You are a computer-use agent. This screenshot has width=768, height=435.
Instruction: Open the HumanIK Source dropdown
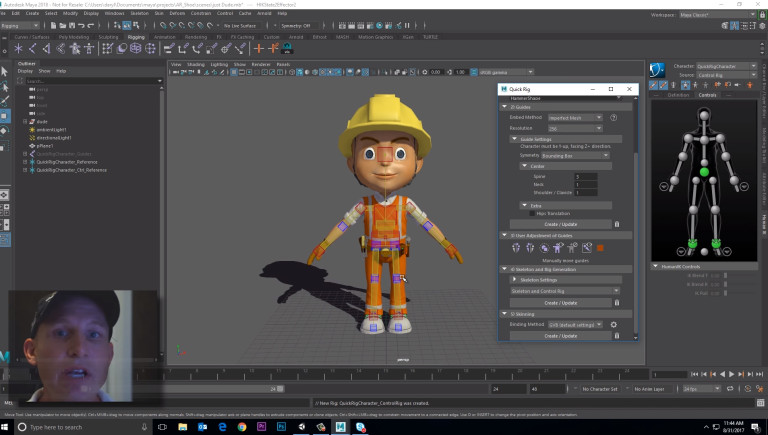[x=726, y=75]
